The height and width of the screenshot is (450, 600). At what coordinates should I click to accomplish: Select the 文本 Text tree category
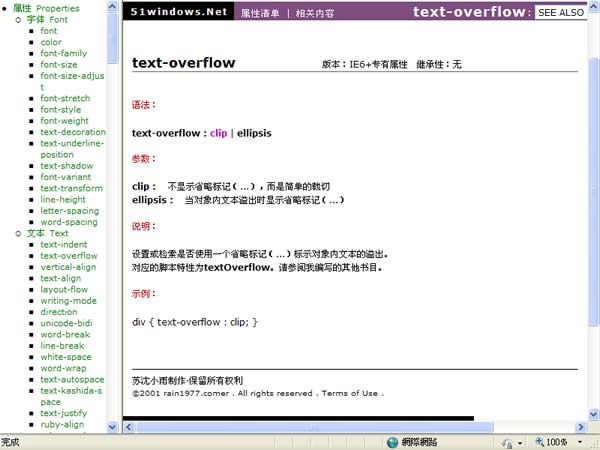pos(47,233)
